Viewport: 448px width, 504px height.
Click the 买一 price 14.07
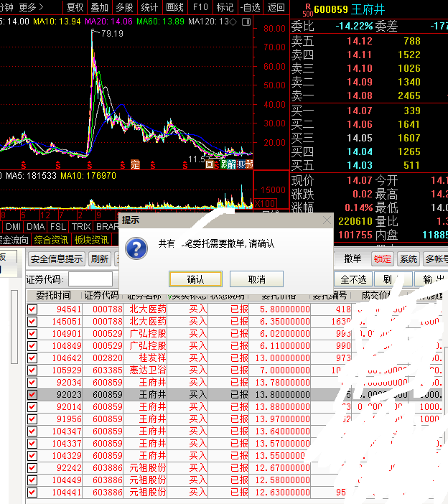359,111
